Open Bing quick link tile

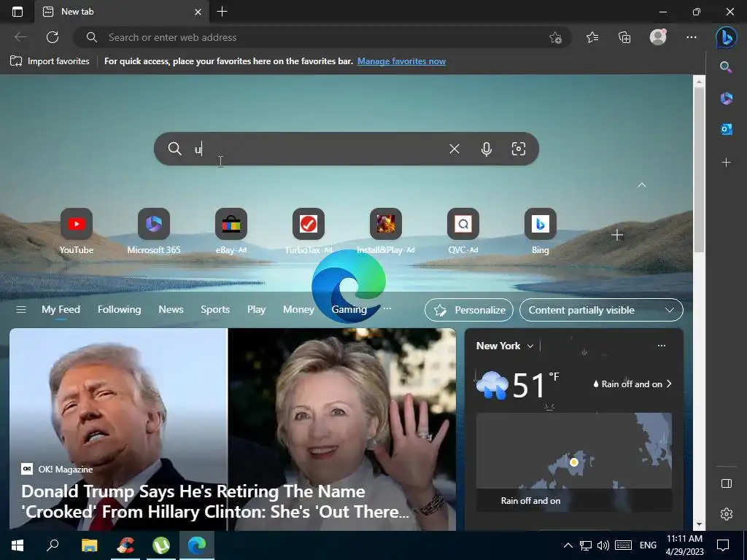[541, 231]
